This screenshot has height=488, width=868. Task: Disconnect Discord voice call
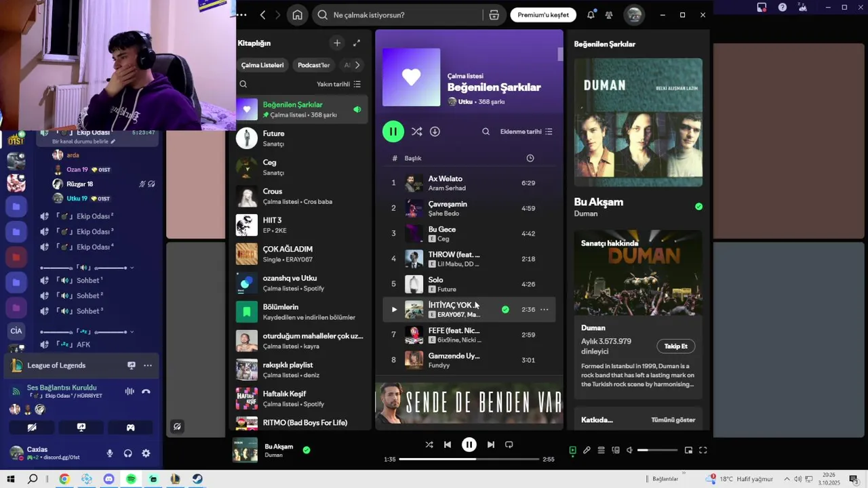(x=146, y=392)
